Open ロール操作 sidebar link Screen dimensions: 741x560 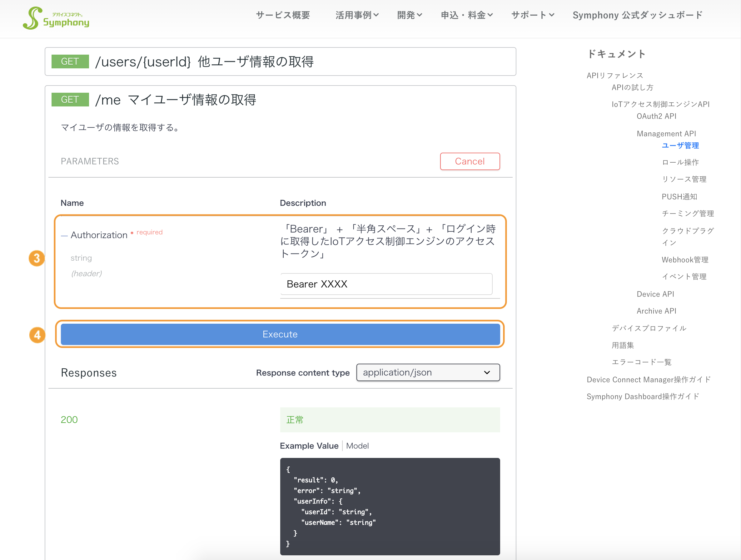pos(680,162)
